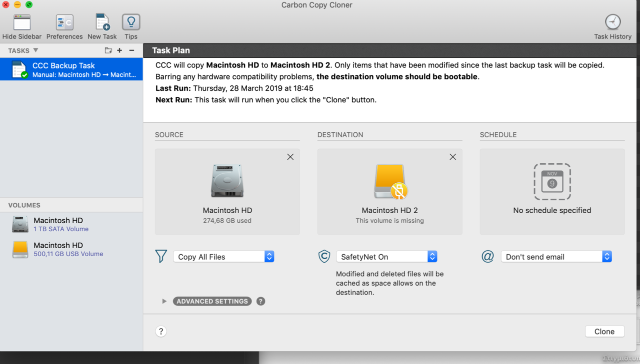Click the ADVANCED SETTINGS button
The width and height of the screenshot is (640, 364).
coord(212,301)
